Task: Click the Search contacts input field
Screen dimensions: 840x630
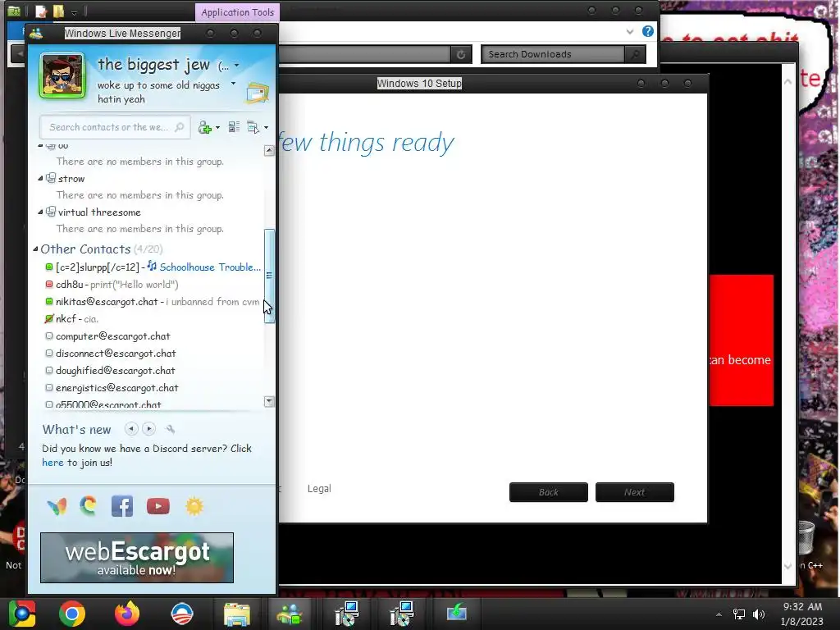Action: [x=115, y=127]
